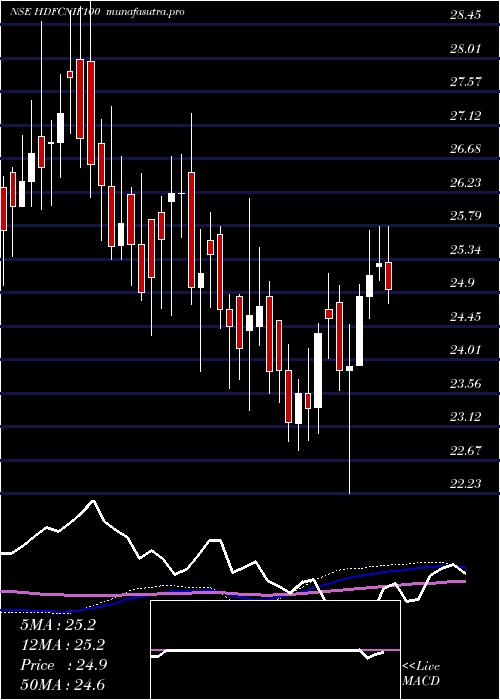The width and height of the screenshot is (500, 700).
Task: Click the NSE HDFCNIF100 ticker title
Action: pos(56,12)
